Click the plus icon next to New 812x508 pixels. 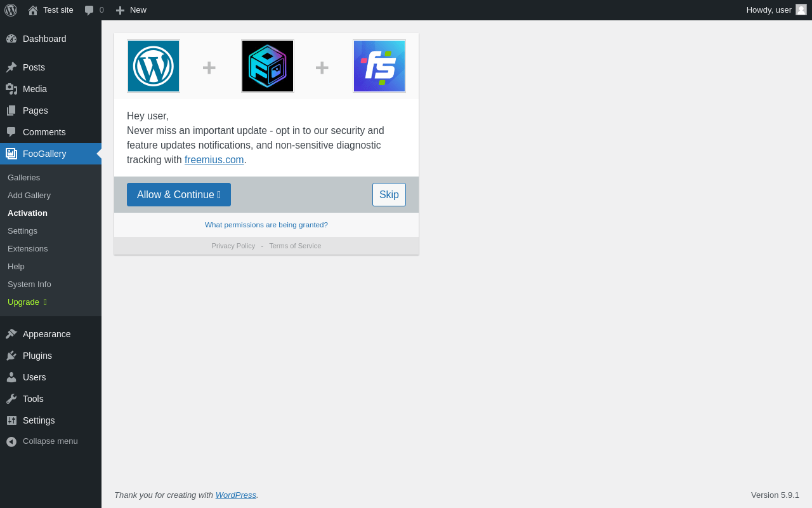click(x=120, y=10)
